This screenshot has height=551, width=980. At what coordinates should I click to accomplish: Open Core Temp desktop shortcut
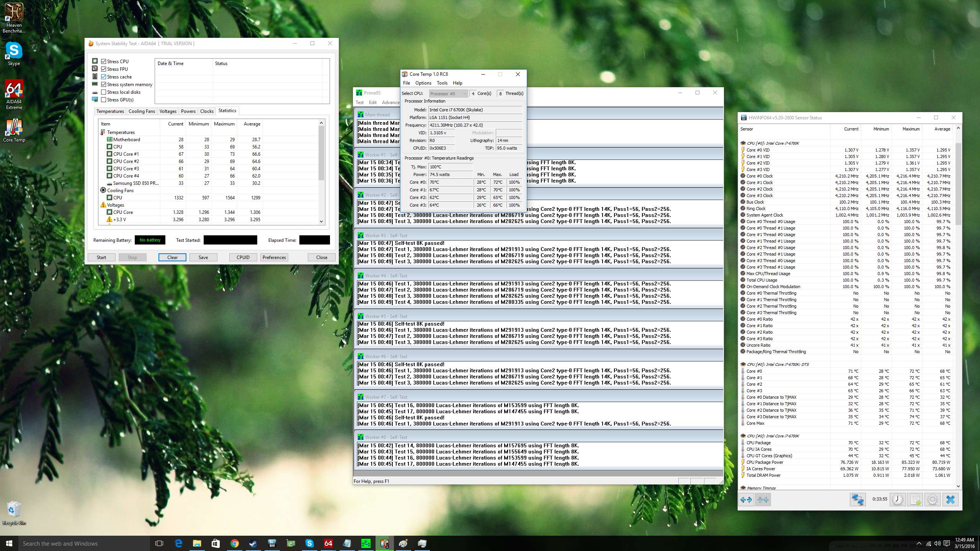click(14, 130)
